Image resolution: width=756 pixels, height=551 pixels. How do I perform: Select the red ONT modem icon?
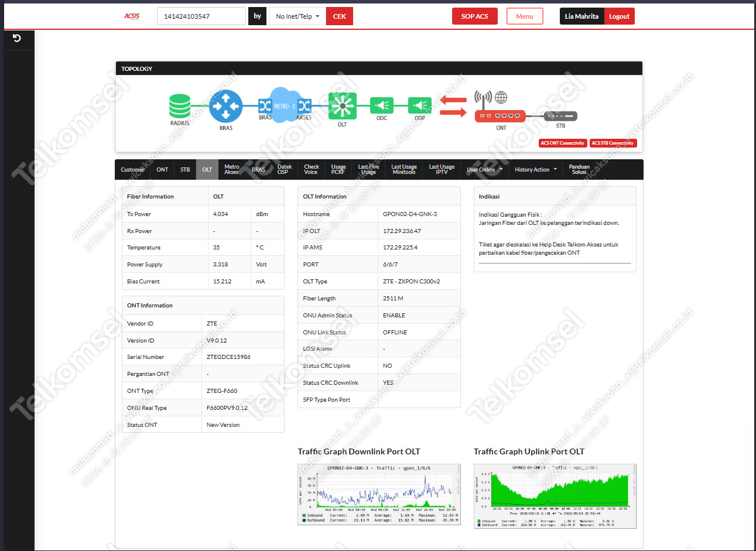[x=500, y=116]
